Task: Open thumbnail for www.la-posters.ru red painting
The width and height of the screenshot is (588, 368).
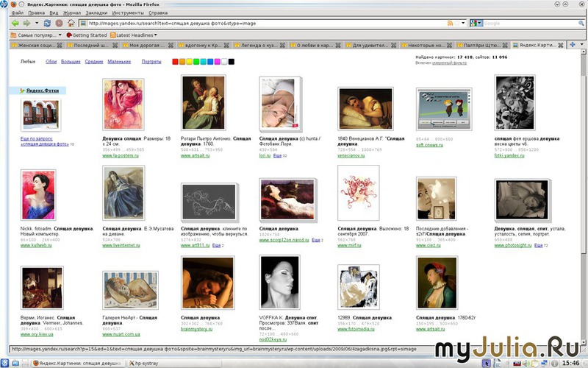Action: click(x=123, y=105)
